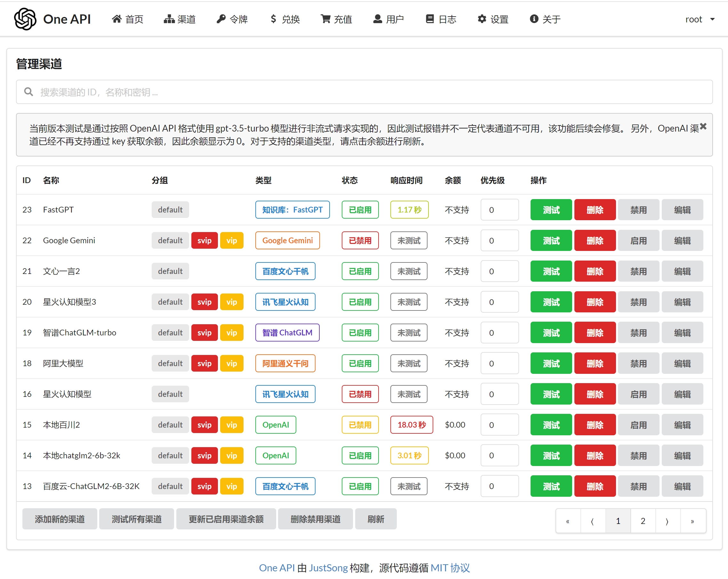
Task: Open the JustSong footer link
Action: 328,567
